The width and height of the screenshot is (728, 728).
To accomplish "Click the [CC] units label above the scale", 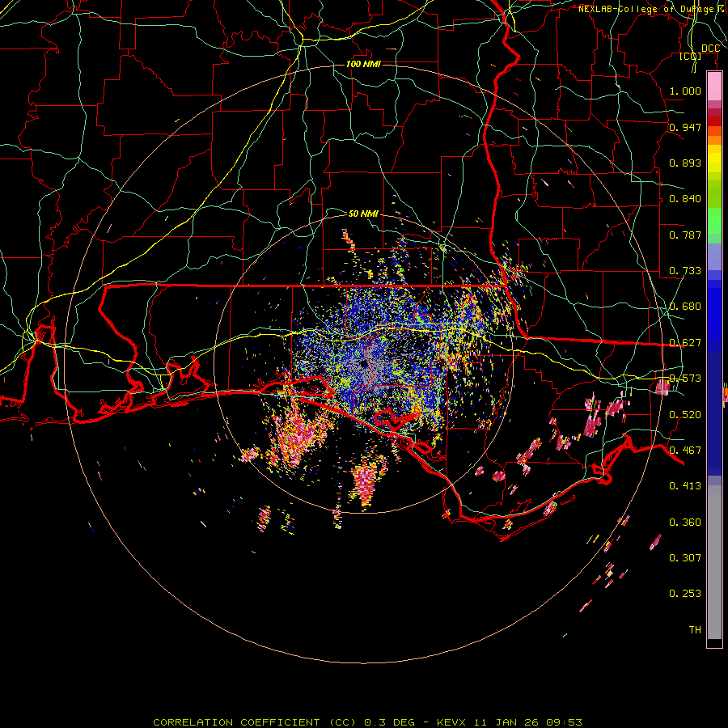I will (x=691, y=56).
